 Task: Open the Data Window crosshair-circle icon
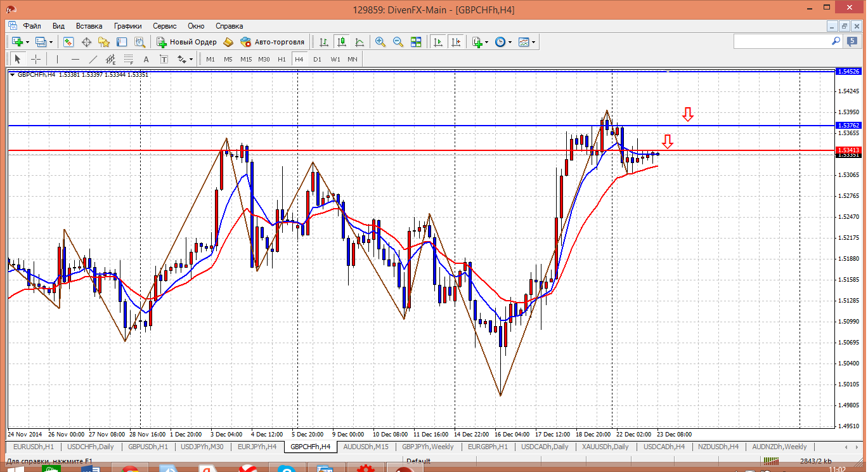[86, 42]
